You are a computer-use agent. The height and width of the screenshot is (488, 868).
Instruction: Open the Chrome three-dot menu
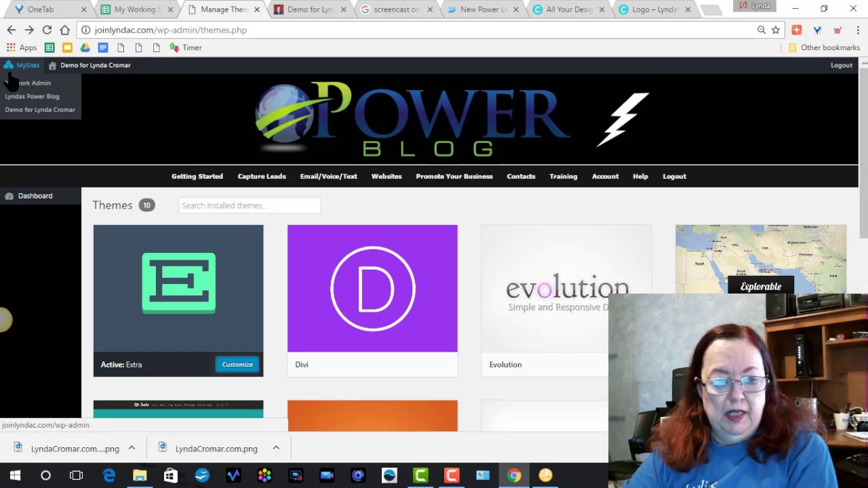point(858,30)
